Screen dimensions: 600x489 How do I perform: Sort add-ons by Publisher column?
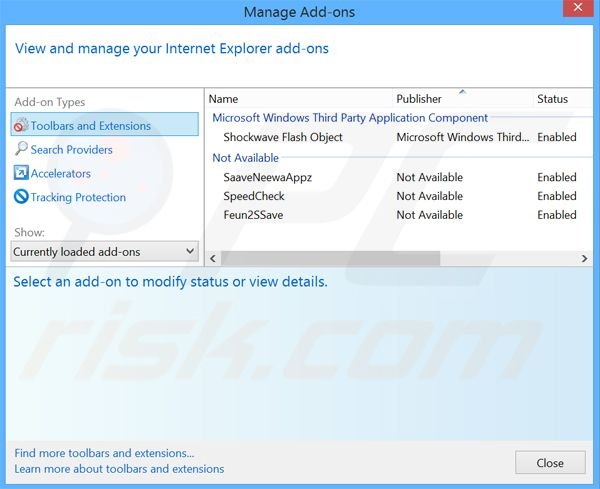tap(419, 99)
